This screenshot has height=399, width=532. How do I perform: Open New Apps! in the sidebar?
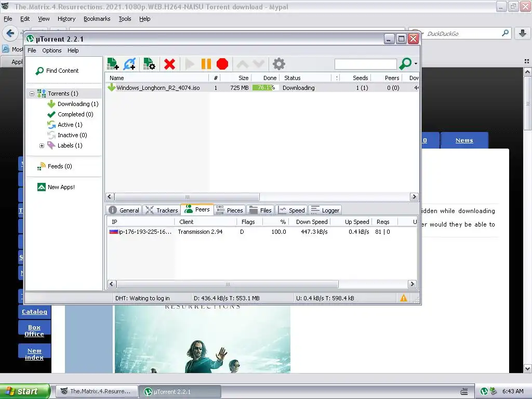(x=61, y=187)
